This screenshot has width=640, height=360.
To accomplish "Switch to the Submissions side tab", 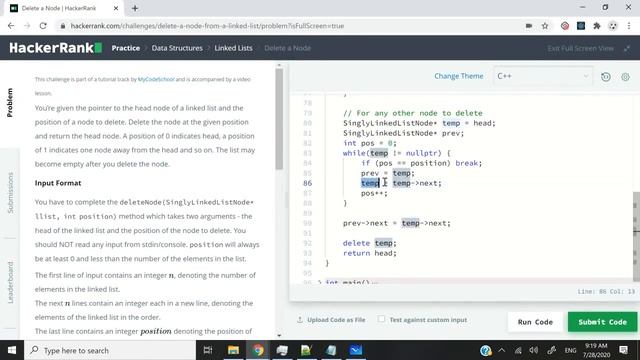I will tap(10, 193).
